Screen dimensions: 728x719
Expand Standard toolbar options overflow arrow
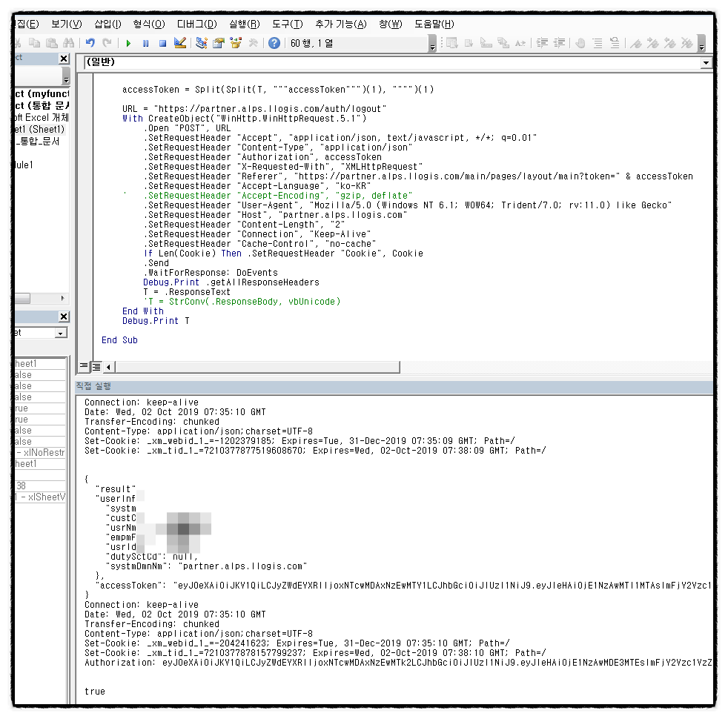click(x=432, y=46)
